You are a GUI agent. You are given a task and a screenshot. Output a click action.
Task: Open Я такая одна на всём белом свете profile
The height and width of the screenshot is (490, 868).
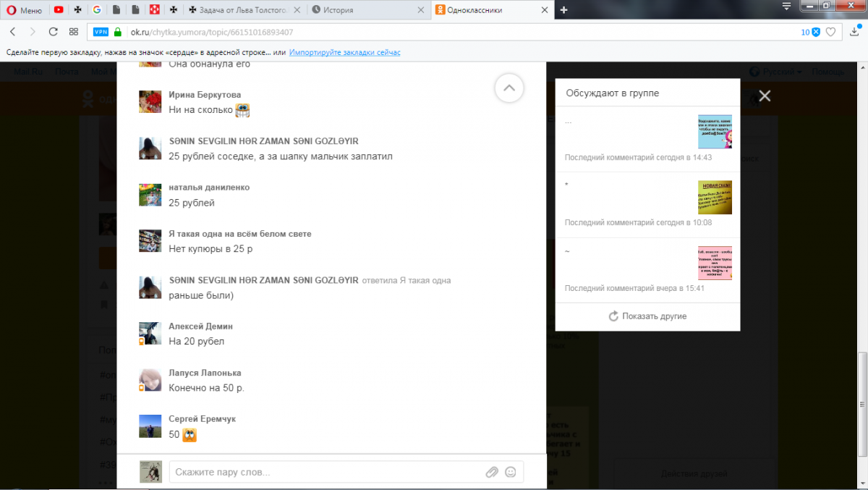click(240, 234)
